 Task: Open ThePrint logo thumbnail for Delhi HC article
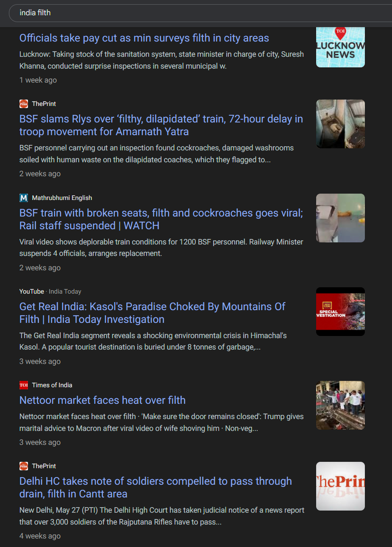[340, 486]
